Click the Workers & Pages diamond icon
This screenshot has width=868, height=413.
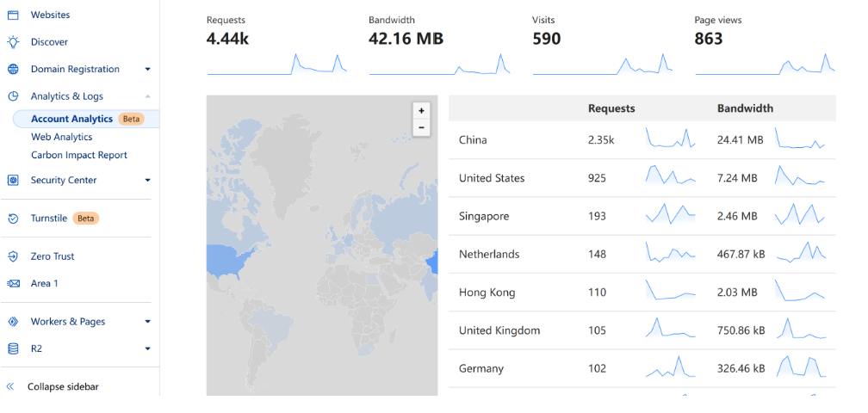coord(13,322)
